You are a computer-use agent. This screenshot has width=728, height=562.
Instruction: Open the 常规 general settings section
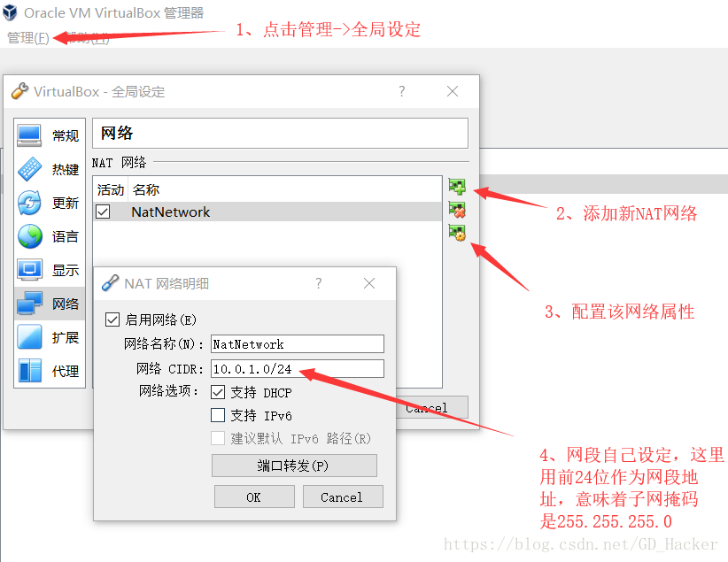(x=50, y=135)
